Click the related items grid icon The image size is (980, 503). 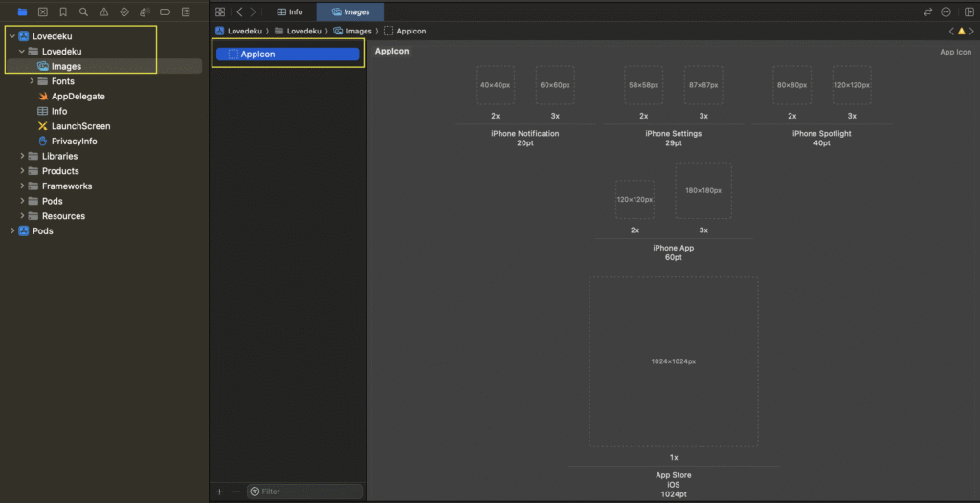tap(220, 12)
